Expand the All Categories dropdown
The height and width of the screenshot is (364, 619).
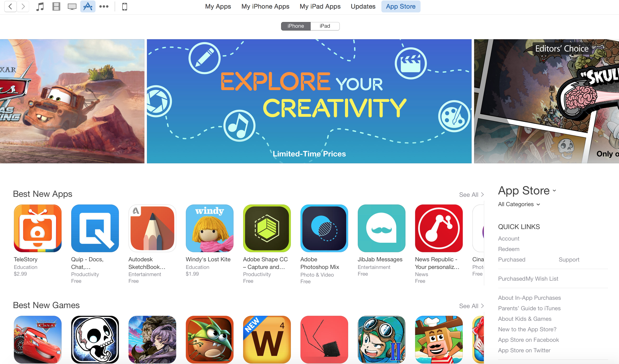(x=519, y=204)
